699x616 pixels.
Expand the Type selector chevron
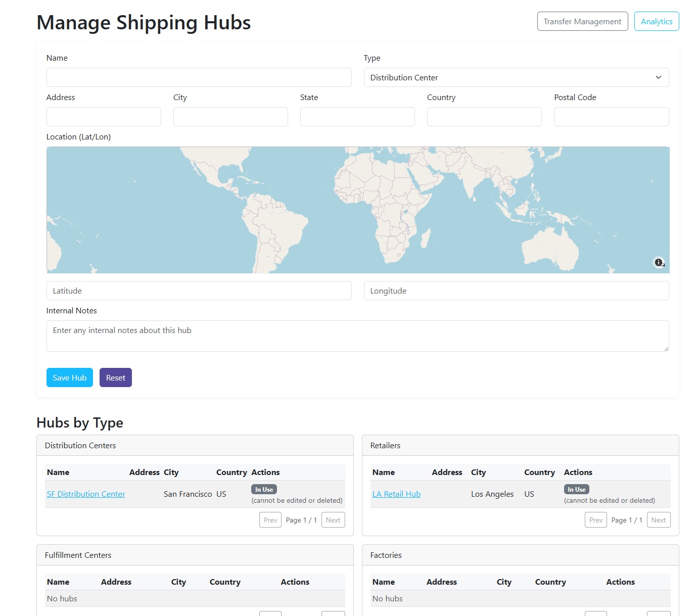click(x=659, y=77)
